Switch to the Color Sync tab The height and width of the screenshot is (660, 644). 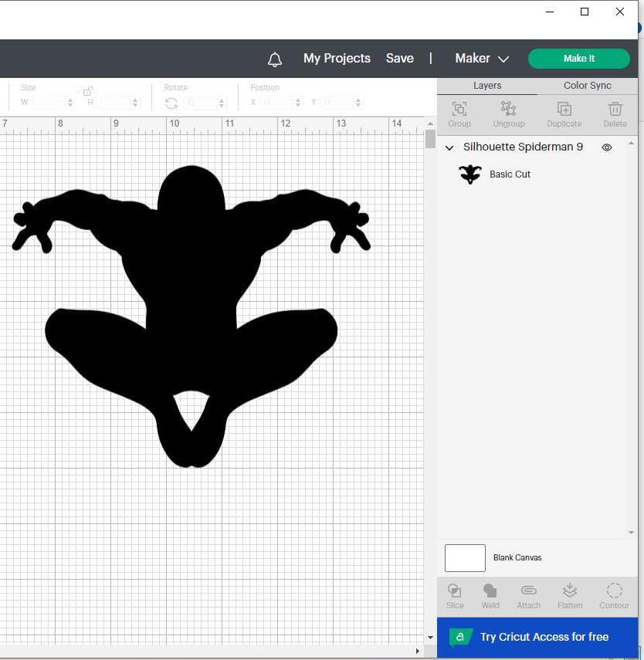pos(587,86)
